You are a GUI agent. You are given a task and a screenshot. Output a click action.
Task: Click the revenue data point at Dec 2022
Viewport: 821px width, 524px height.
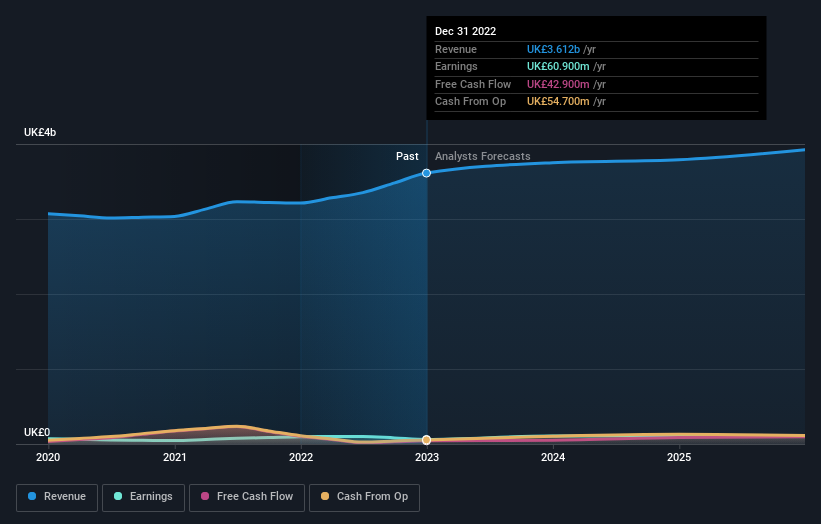(427, 173)
